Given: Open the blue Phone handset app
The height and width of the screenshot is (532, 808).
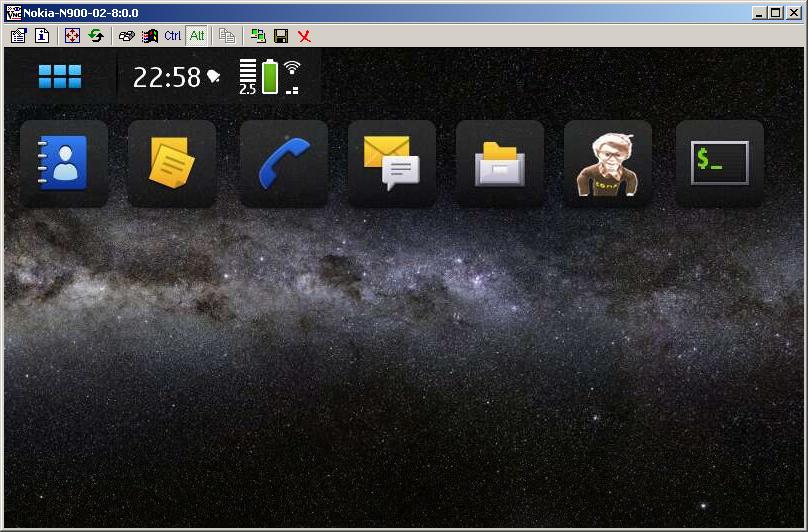Looking at the screenshot, I should coord(284,163).
